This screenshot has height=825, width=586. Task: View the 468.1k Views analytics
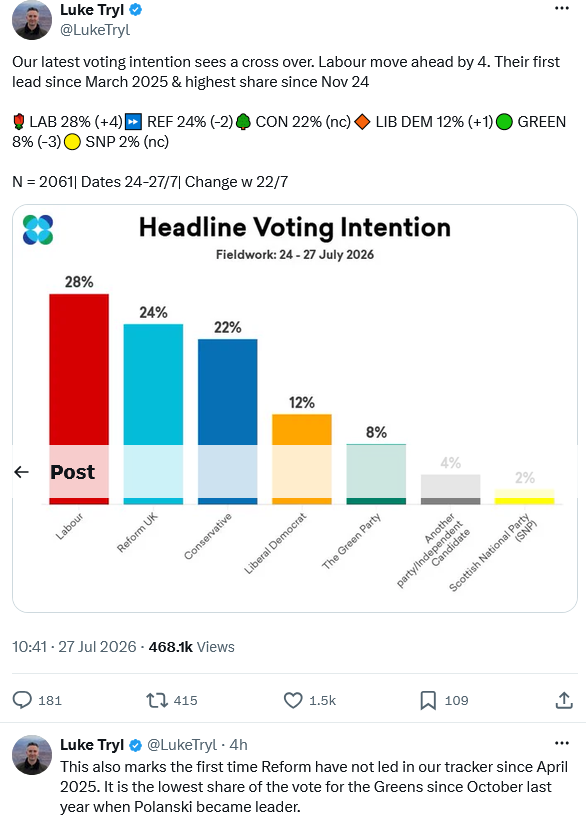click(191, 647)
